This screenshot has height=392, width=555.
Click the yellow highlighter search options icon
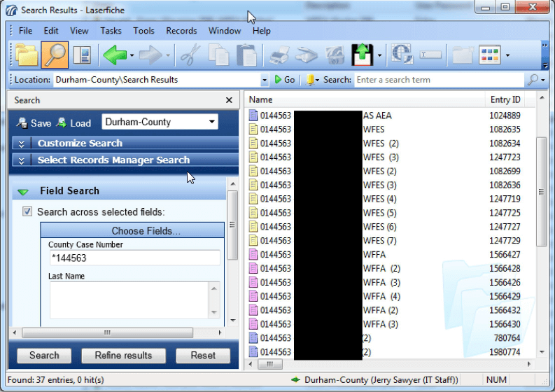[310, 80]
